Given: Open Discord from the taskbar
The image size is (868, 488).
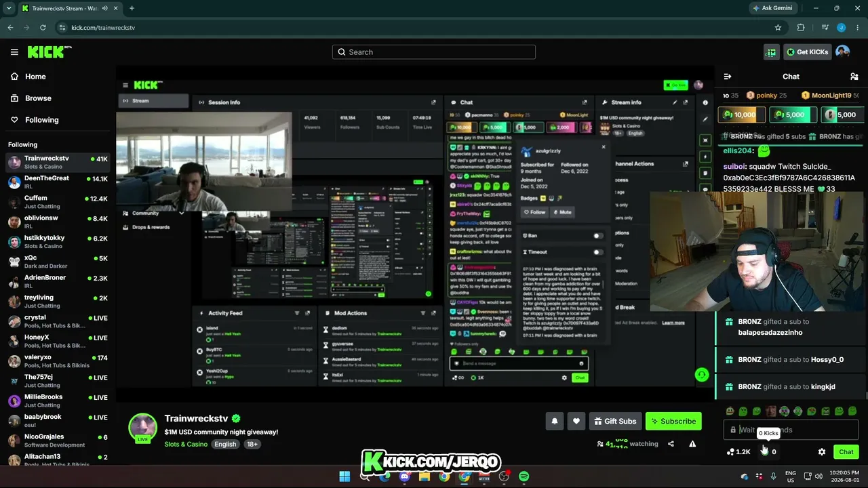Looking at the screenshot, I should (405, 476).
